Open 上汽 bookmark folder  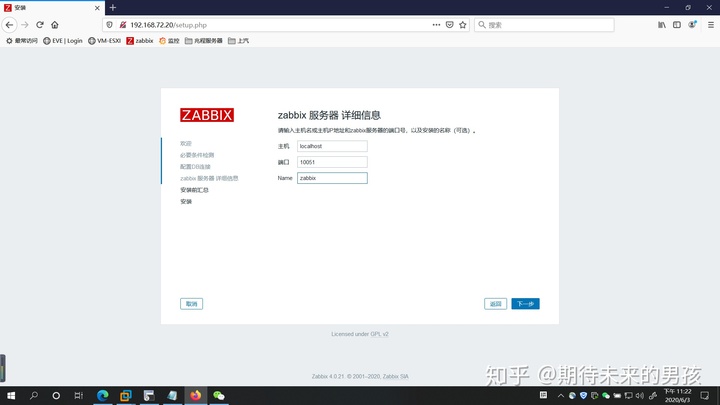(238, 41)
